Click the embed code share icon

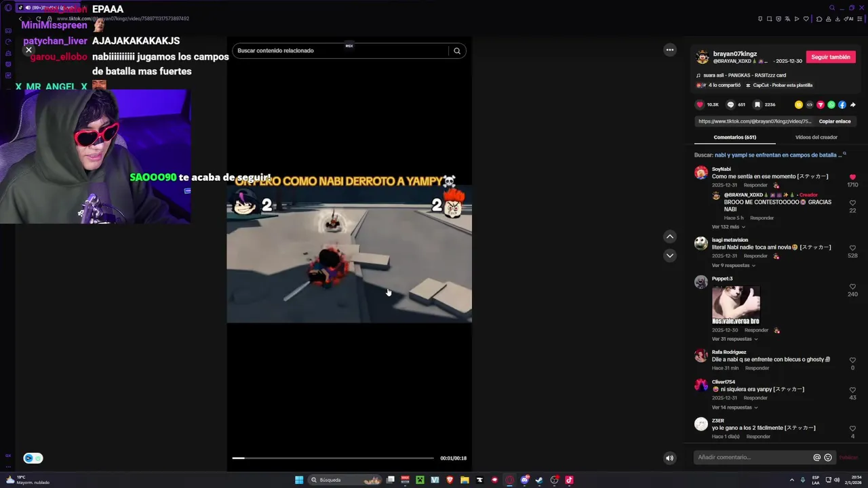(810, 104)
